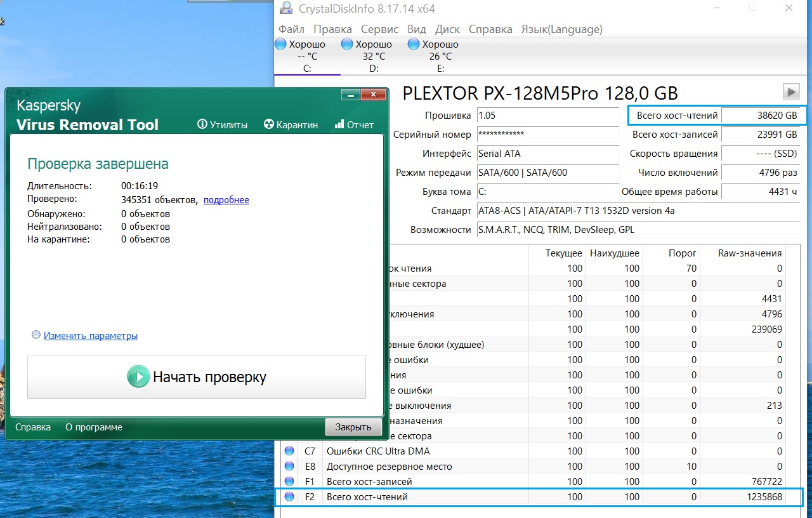812x518 pixels.
Task: Minimize the Kaspersky Virus Removal Tool window
Action: tap(350, 95)
